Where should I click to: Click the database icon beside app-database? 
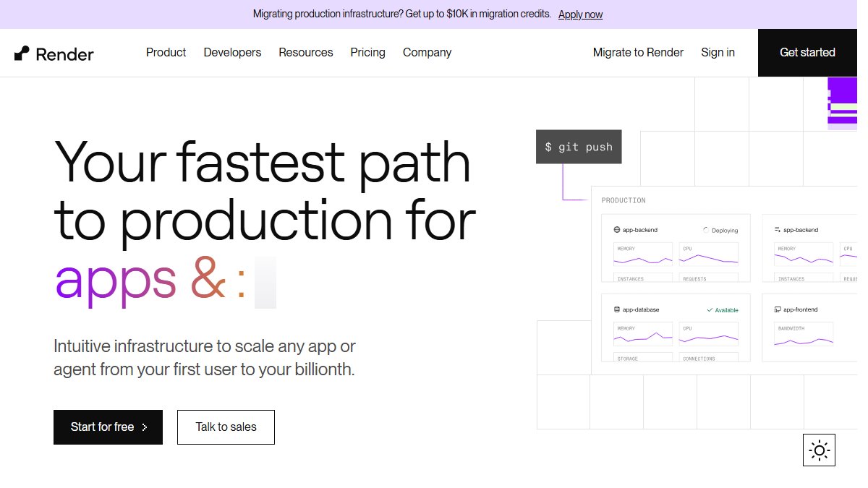pos(617,309)
